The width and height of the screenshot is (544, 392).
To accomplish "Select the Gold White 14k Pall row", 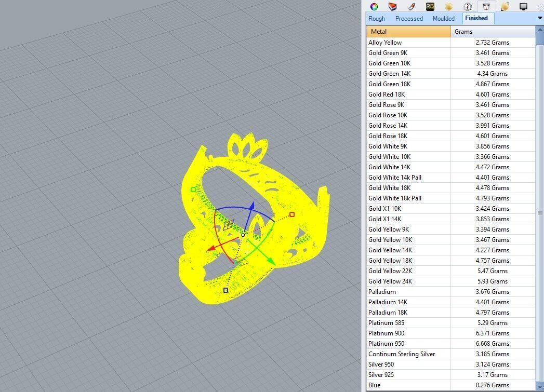I will pyautogui.click(x=450, y=178).
